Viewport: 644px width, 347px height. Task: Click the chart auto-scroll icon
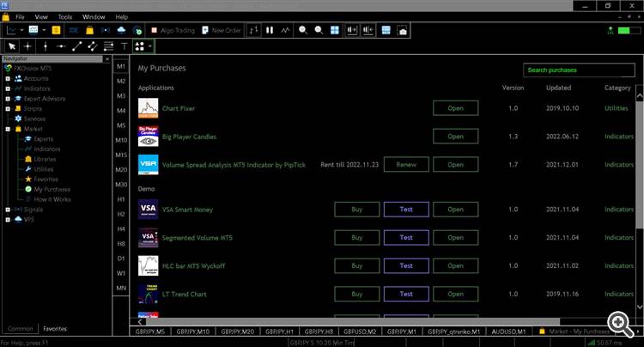click(352, 30)
